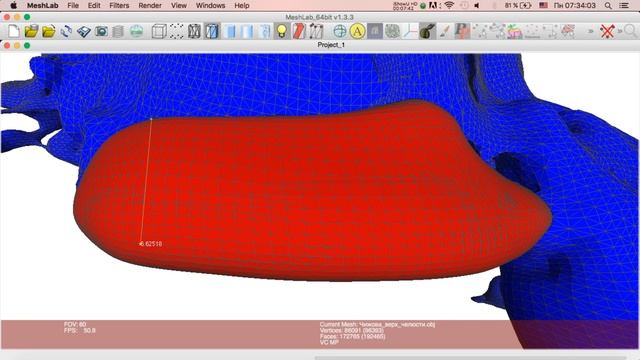Open the File menu
640x360 pixels.
[73, 5]
